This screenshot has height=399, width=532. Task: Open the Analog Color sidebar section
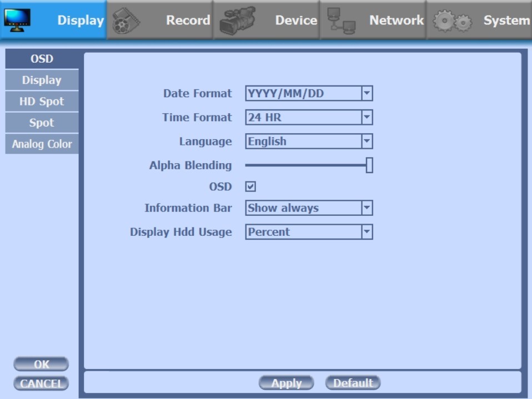point(42,144)
